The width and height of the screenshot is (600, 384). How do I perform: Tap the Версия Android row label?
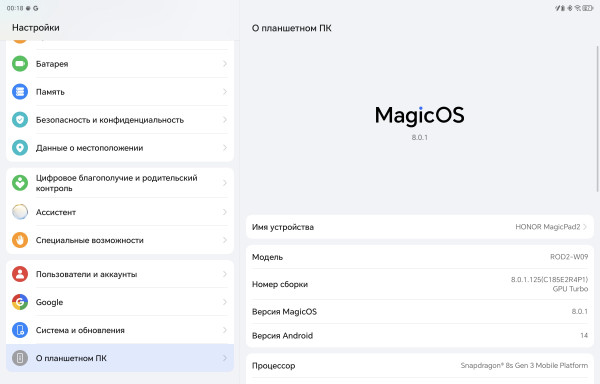click(x=282, y=335)
